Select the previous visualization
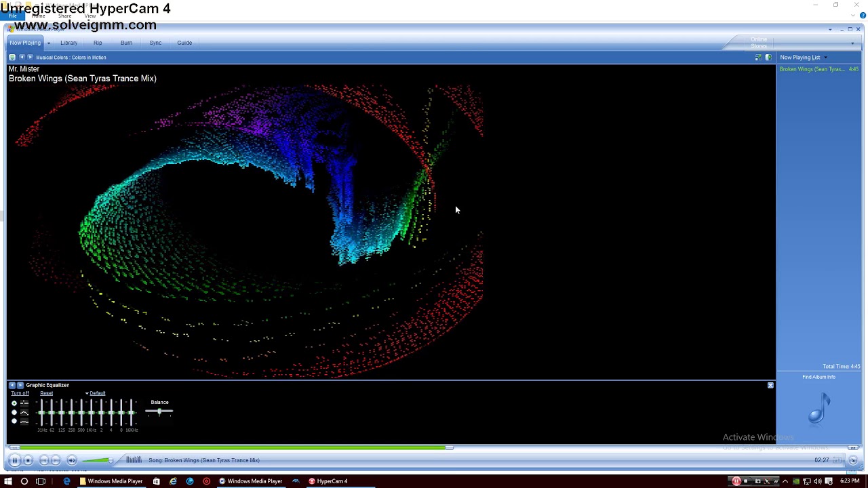The image size is (868, 488). click(x=22, y=58)
